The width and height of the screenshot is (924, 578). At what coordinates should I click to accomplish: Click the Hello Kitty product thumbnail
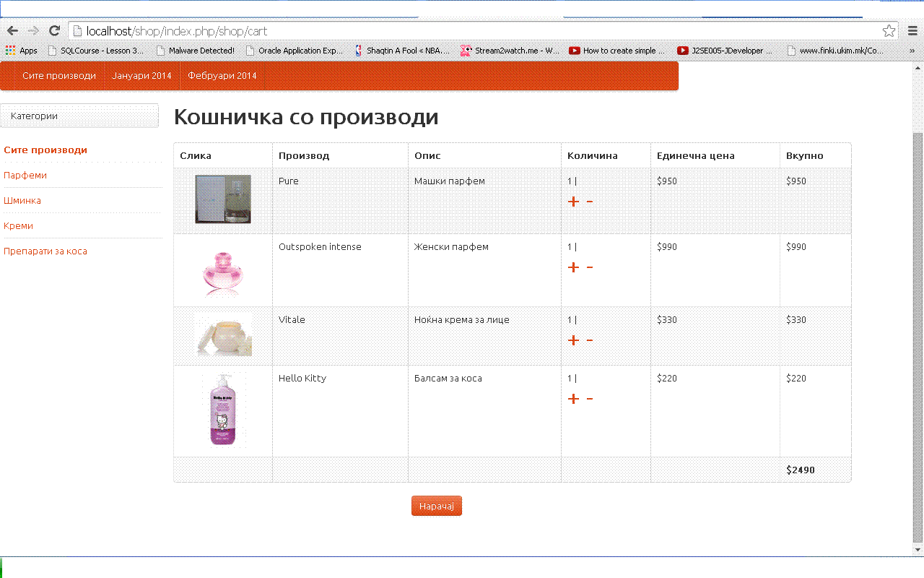224,409
